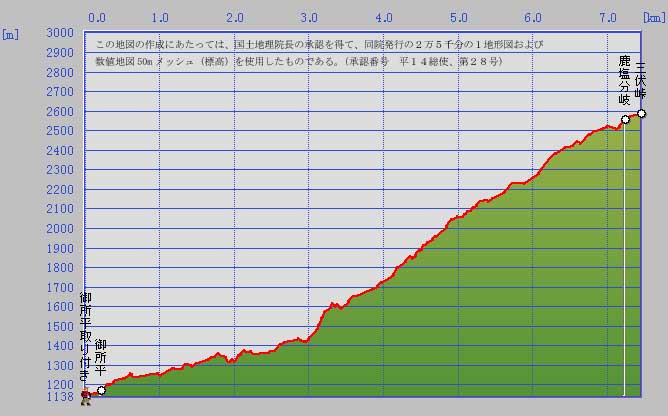Click the 1900 elevation axis label
Viewport: 668px width, 416px height.
tap(60, 248)
